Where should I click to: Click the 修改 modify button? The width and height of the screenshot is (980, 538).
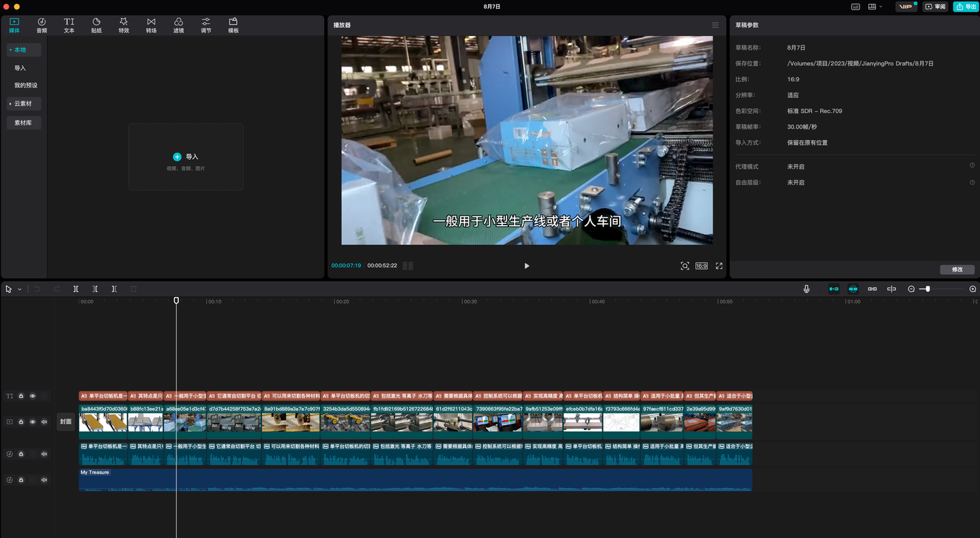click(957, 269)
